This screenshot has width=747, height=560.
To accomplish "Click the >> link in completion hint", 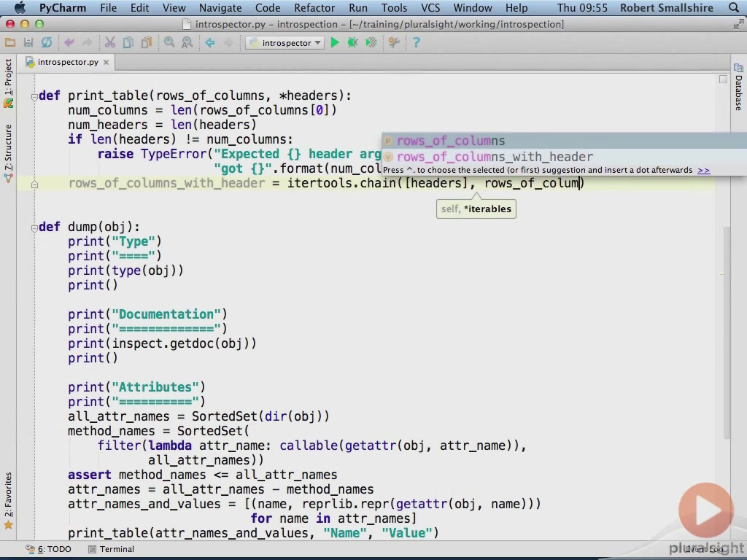I will pyautogui.click(x=703, y=170).
